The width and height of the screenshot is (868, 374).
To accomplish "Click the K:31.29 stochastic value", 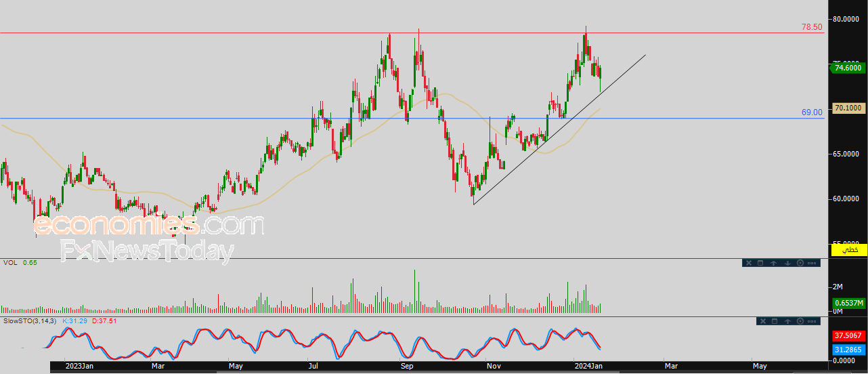I will pyautogui.click(x=75, y=320).
